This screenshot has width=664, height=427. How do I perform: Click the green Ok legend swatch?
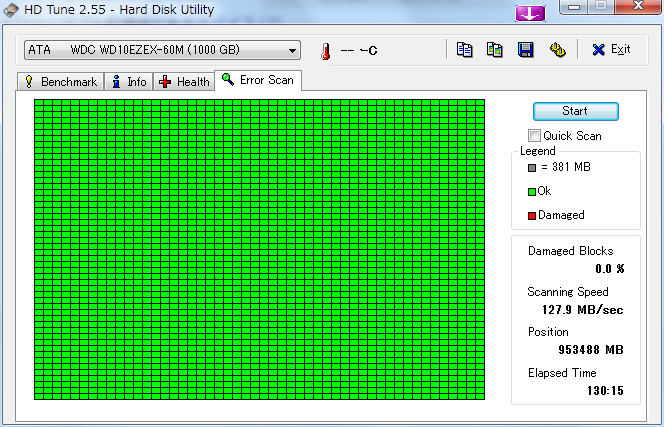[532, 192]
